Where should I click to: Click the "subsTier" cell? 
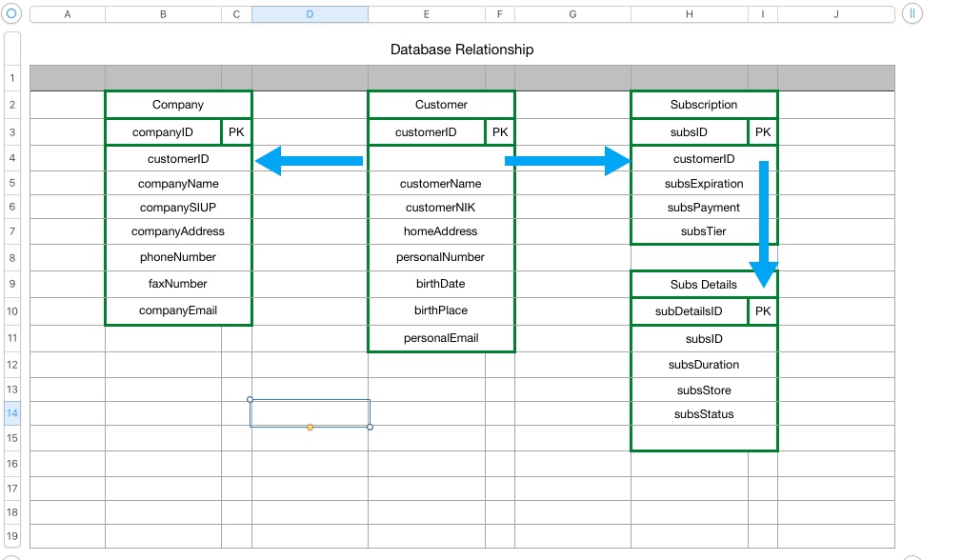point(704,231)
